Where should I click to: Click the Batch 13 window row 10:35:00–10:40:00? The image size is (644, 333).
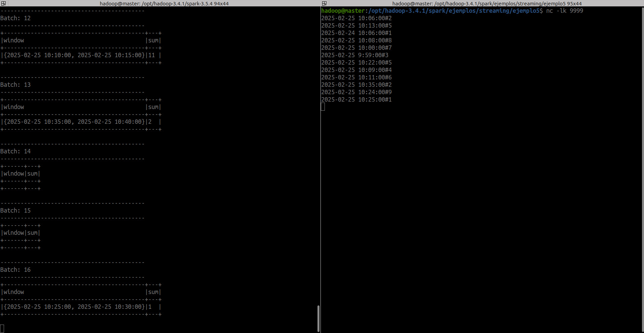click(x=81, y=122)
